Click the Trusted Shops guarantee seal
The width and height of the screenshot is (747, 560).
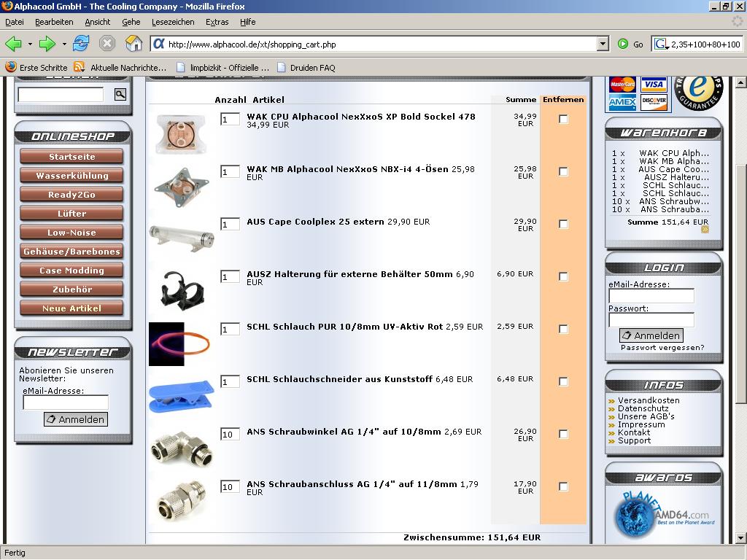[699, 93]
